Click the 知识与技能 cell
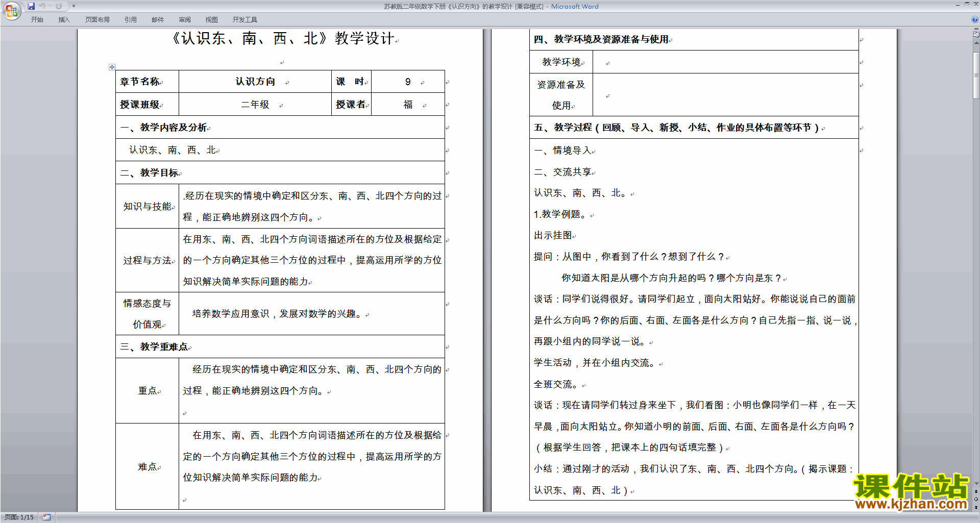 147,206
